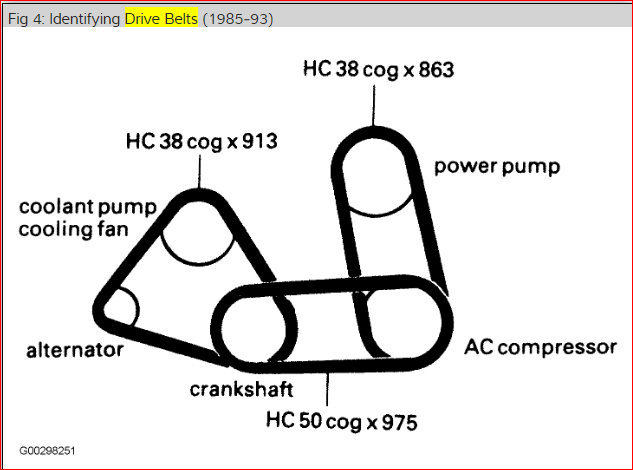Click the '(1985-93)' year range in the caption
633x470 pixels.
[x=238, y=19]
